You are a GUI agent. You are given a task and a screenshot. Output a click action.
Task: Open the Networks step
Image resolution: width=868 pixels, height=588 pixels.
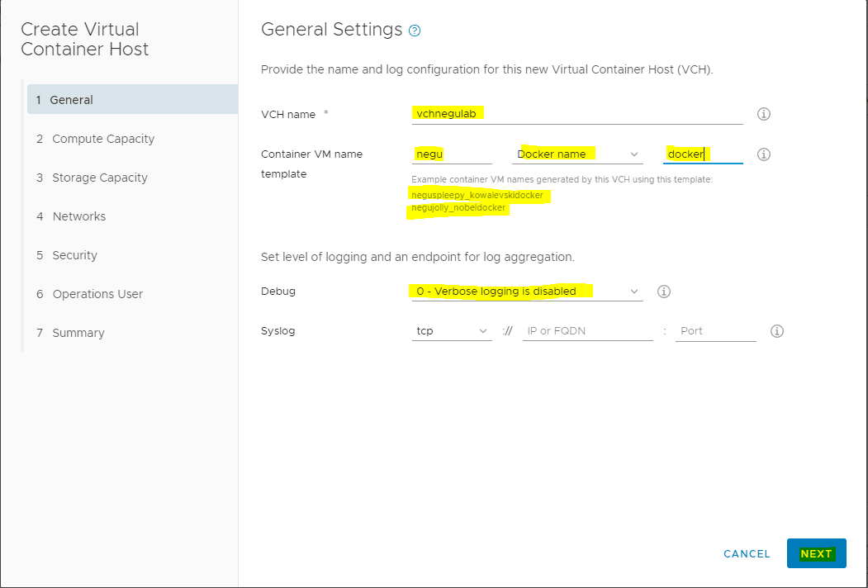click(79, 216)
